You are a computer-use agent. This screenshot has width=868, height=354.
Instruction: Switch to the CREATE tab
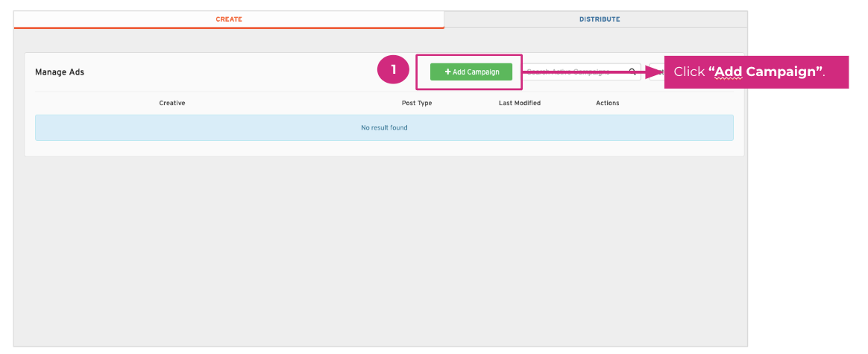coord(229,19)
